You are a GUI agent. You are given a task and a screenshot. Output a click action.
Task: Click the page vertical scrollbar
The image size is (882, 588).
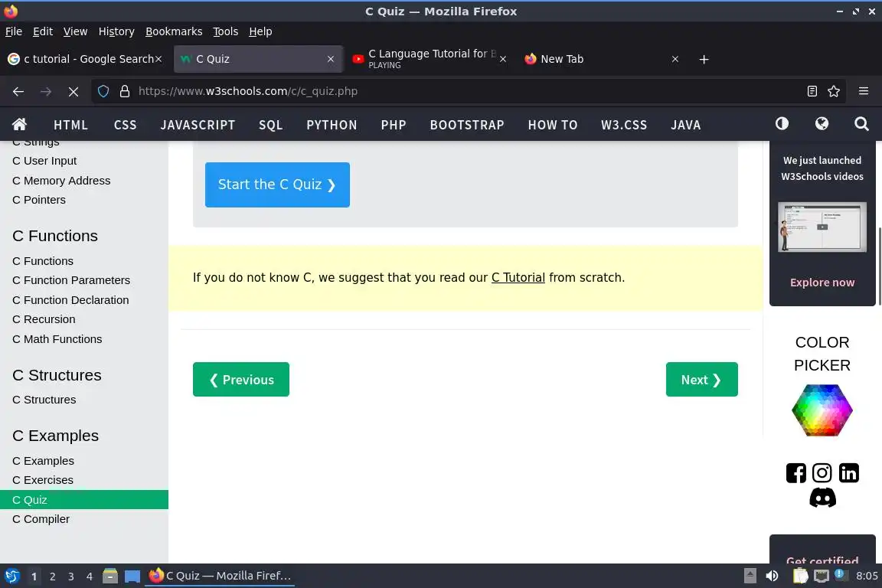879,266
